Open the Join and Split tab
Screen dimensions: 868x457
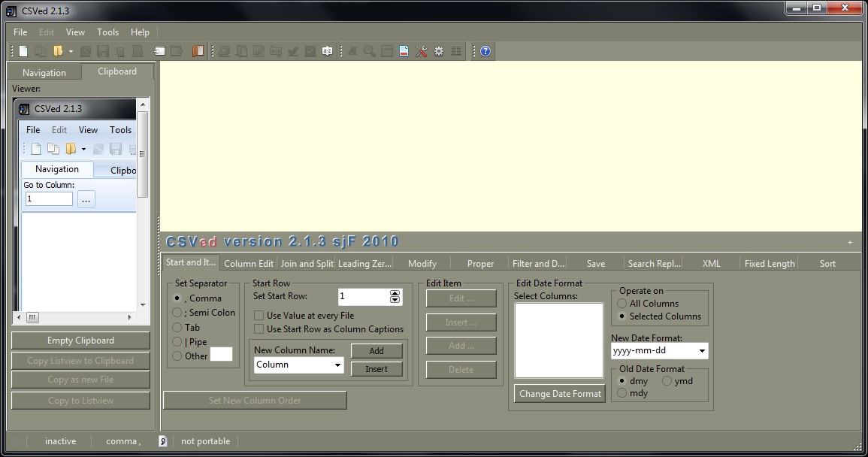click(x=307, y=264)
